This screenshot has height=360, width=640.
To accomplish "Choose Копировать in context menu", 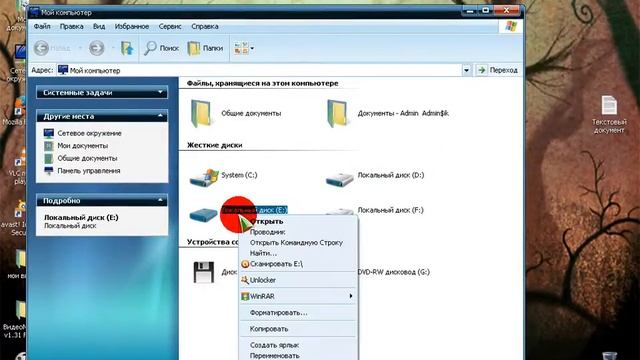I will (298, 329).
